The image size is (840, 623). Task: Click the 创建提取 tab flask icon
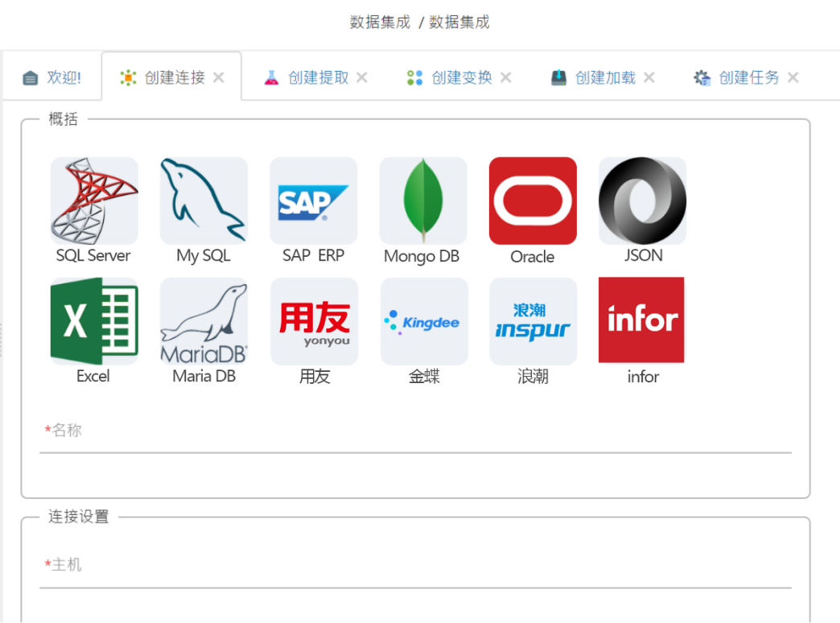point(272,78)
